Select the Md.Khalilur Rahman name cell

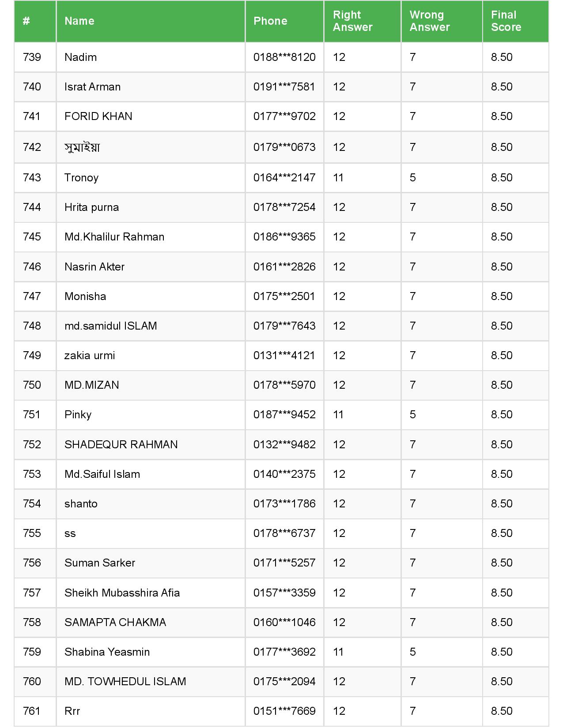(x=114, y=237)
